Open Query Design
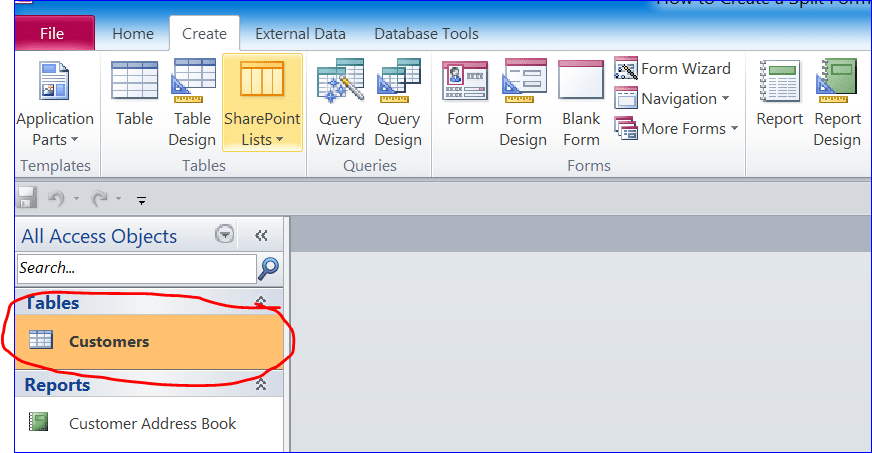 click(x=398, y=104)
